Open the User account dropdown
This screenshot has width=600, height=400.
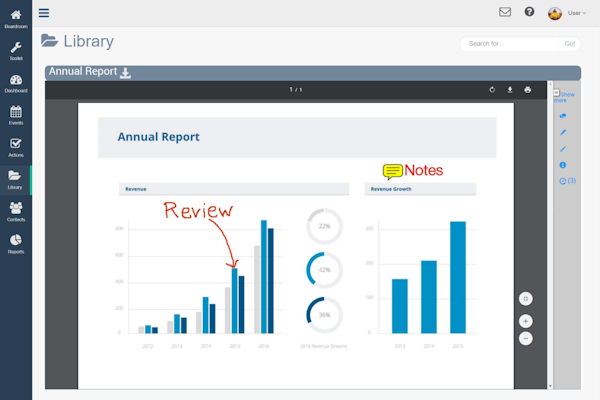(567, 13)
